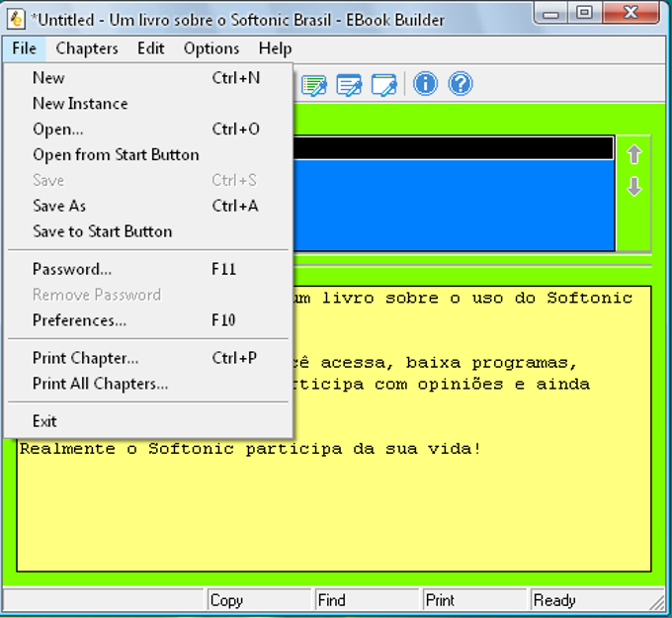Click inside the yellow chapter text area
The image size is (672, 618).
coord(334,506)
